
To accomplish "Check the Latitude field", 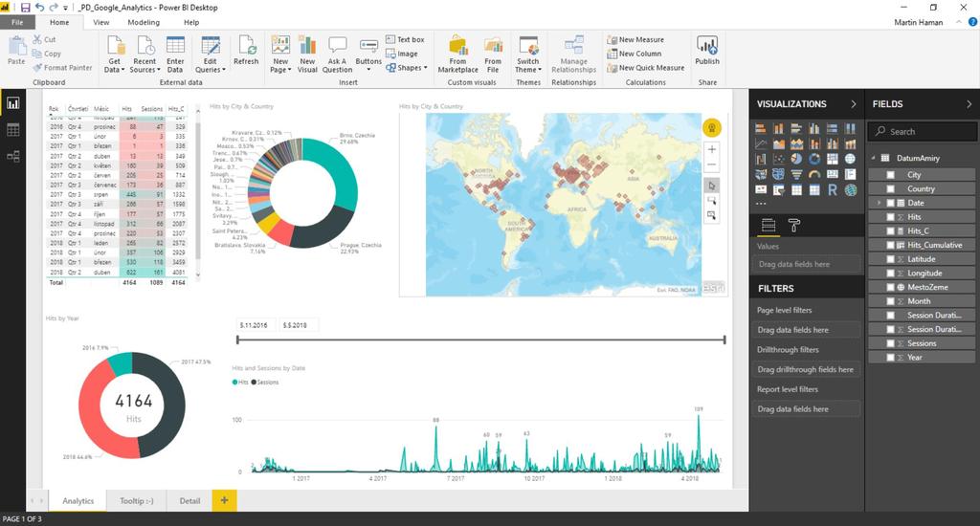I will tap(891, 259).
